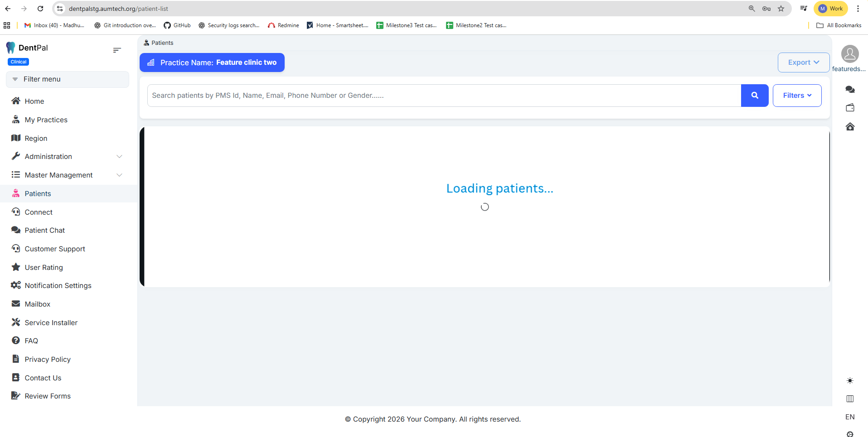Open the Filters dropdown

[797, 96]
